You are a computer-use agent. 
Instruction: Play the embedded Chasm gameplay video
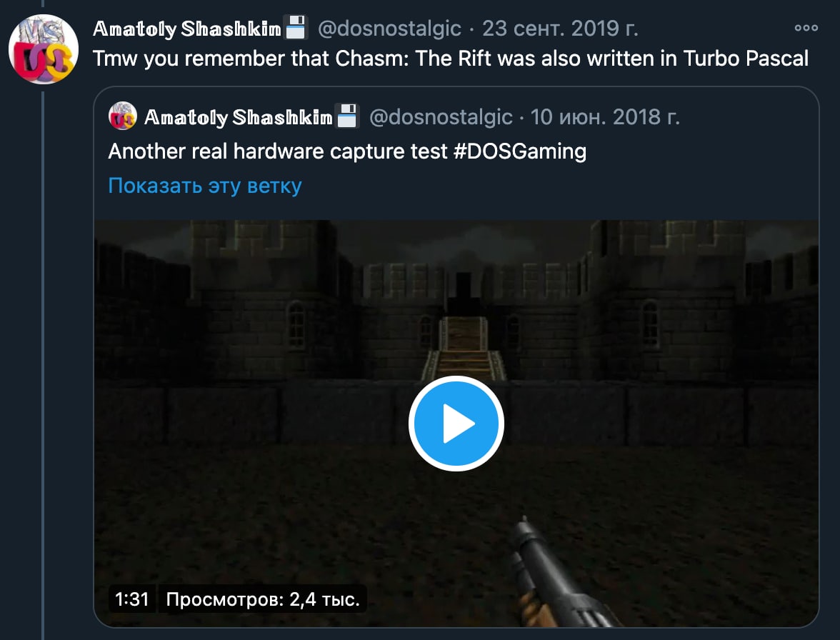(x=456, y=423)
